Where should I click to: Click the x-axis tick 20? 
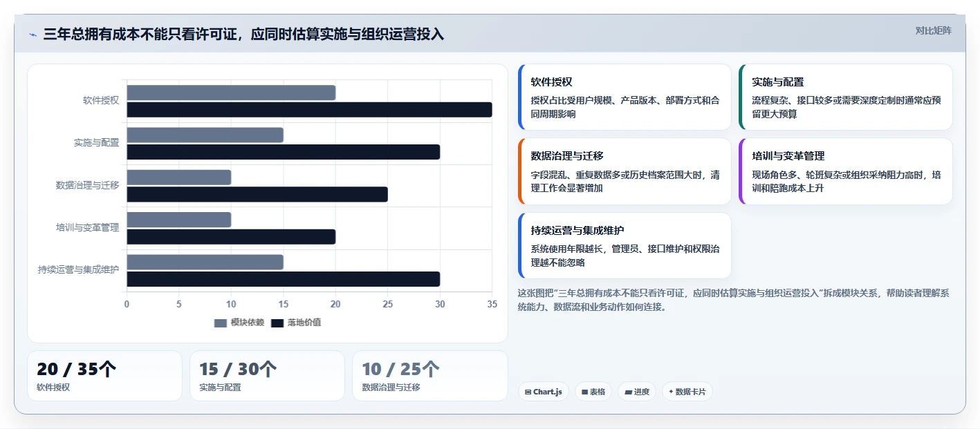[x=335, y=304]
